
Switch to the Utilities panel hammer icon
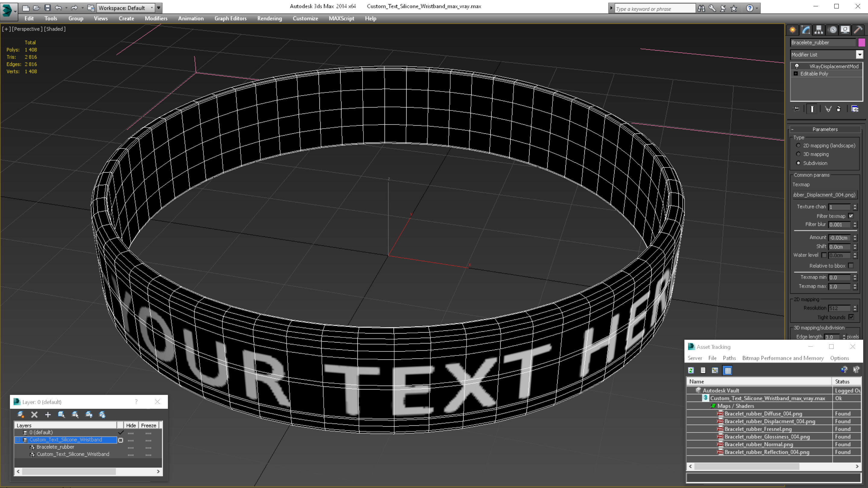tap(858, 30)
